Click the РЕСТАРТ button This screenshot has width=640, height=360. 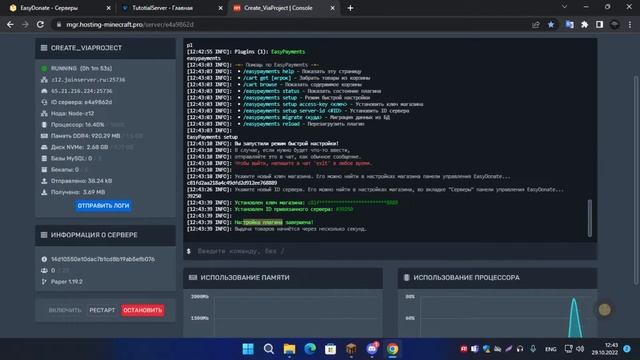pyautogui.click(x=102, y=310)
